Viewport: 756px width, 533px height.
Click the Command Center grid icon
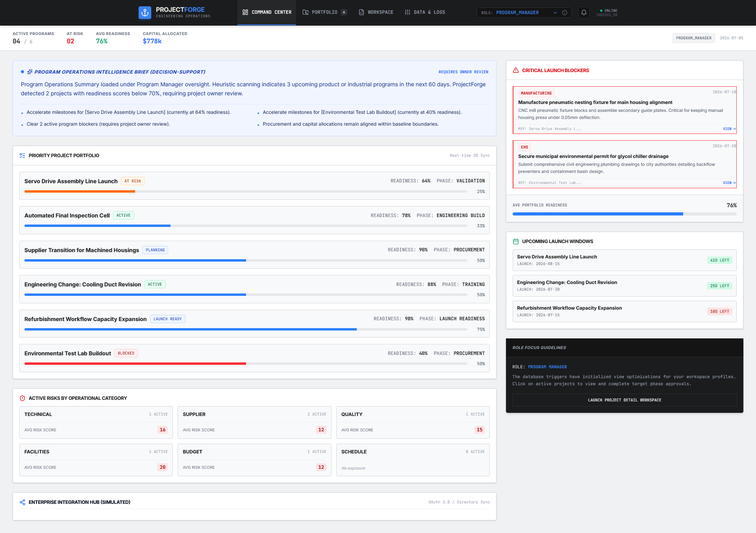245,12
